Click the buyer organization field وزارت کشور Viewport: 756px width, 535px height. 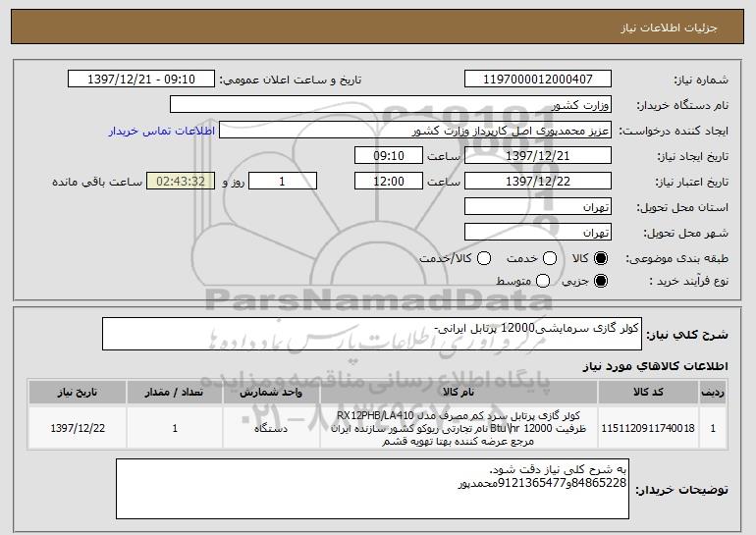click(391, 105)
